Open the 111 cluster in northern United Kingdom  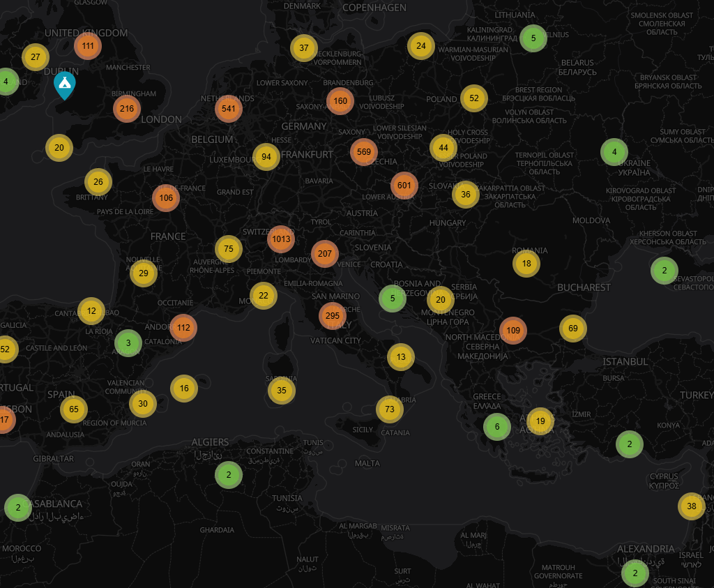88,46
